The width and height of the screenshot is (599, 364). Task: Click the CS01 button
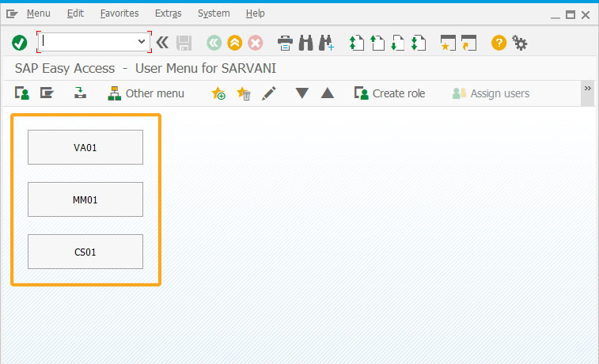point(85,252)
